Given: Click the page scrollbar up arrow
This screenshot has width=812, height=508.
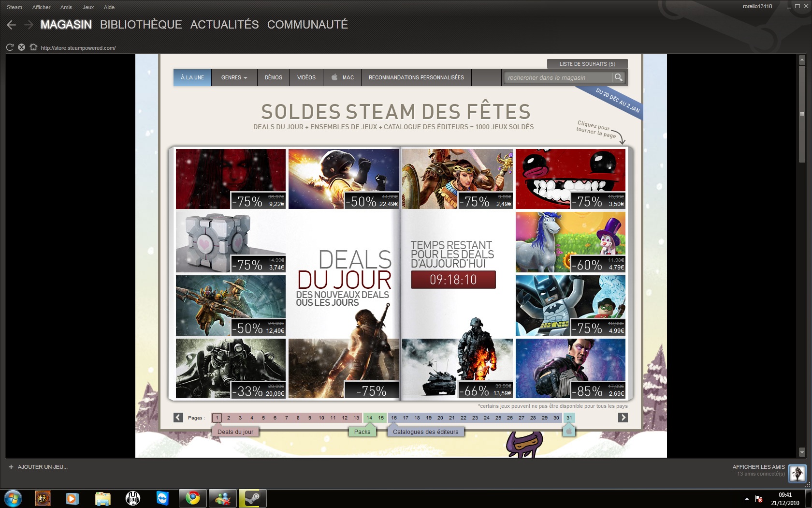Looking at the screenshot, I should point(802,60).
